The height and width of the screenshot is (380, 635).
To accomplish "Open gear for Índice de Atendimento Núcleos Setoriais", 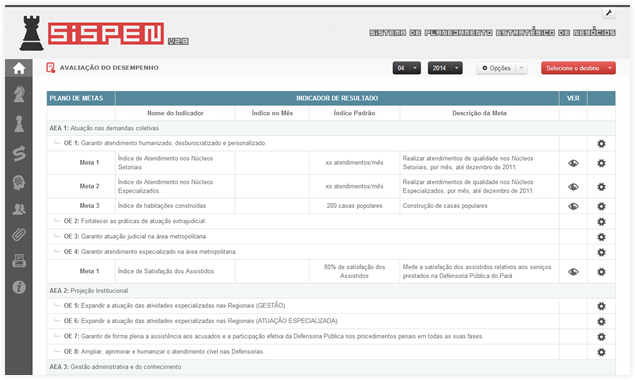I will tap(601, 163).
